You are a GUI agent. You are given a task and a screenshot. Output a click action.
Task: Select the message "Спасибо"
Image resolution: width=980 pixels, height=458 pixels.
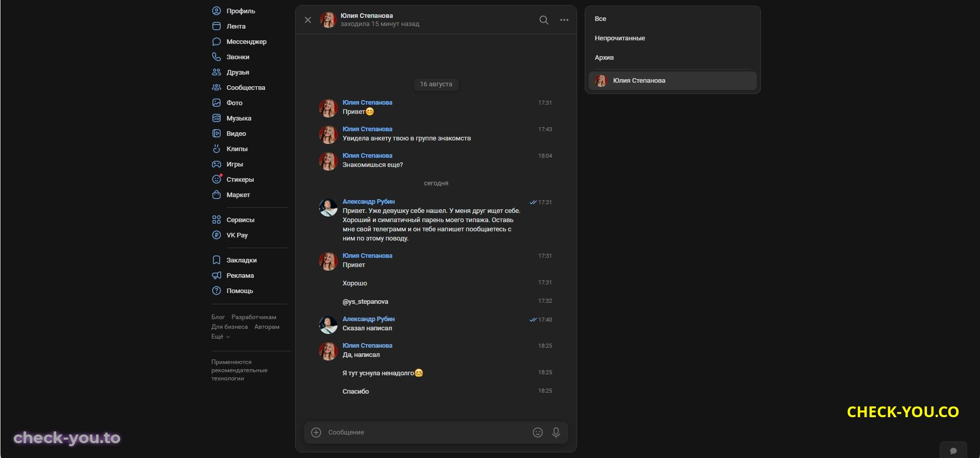point(356,392)
